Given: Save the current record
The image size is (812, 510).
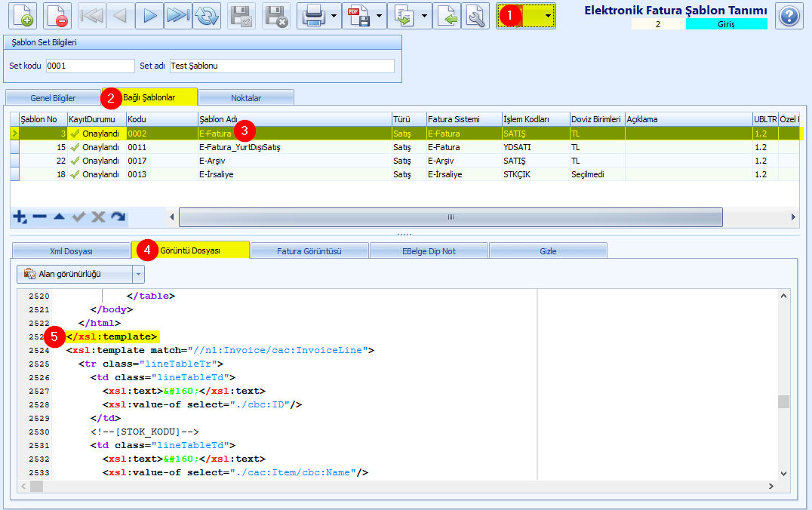Looking at the screenshot, I should (x=241, y=16).
